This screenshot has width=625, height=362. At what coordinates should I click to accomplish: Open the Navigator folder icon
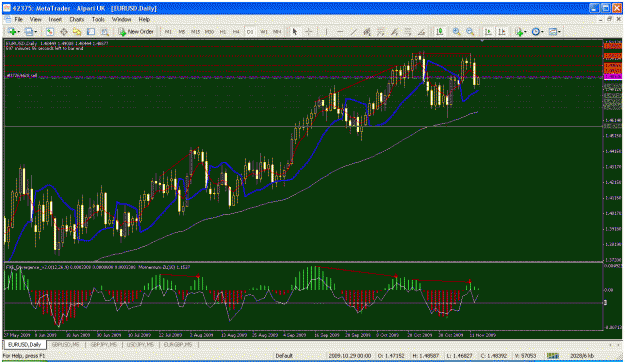[77, 31]
